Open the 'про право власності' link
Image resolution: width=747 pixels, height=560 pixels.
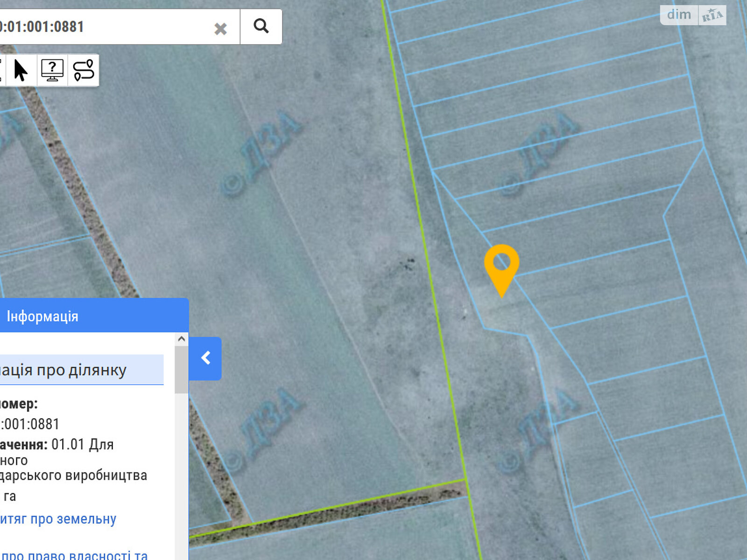75,555
